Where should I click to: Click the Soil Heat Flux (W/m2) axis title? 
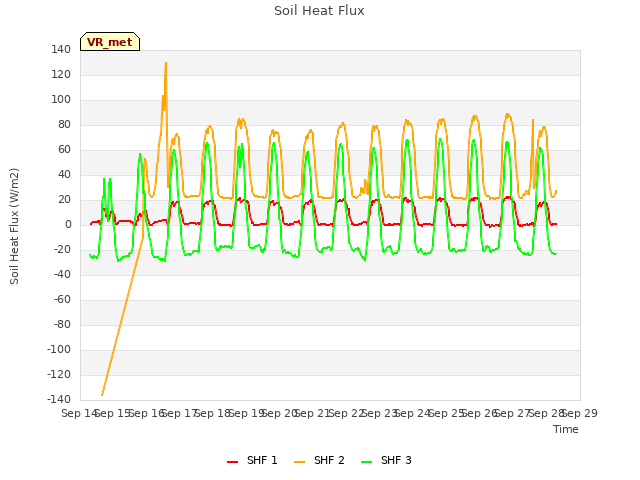click(14, 226)
